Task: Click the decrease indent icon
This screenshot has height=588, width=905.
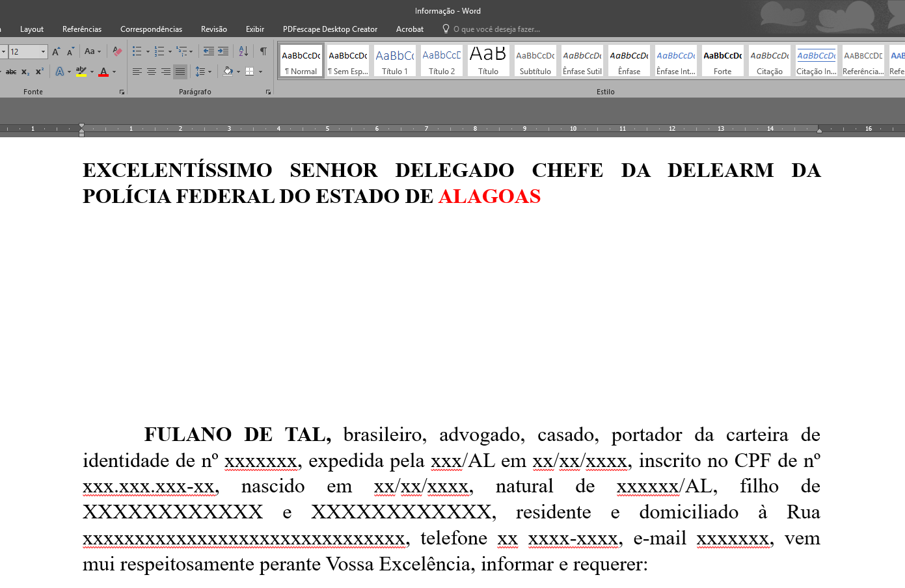Action: coord(208,51)
